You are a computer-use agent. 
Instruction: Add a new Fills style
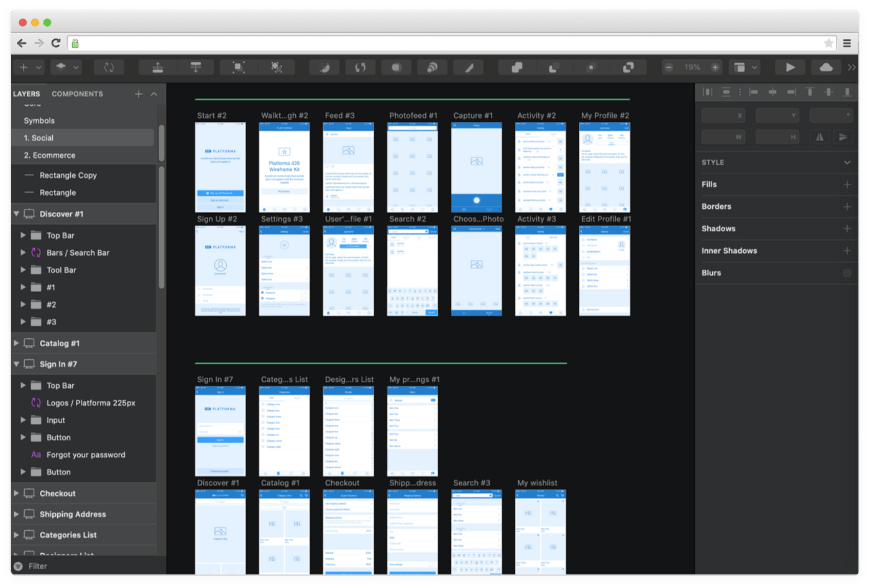pos(847,185)
